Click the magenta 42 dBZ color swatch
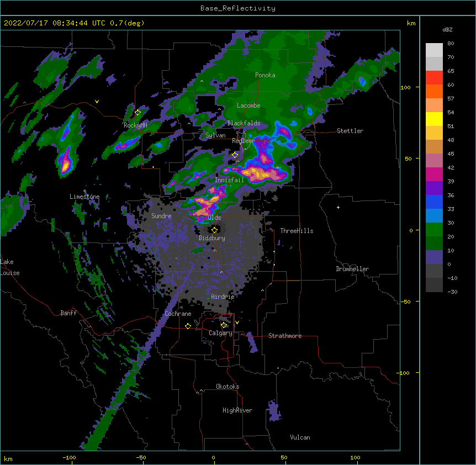Viewport: 476px width, 465px height. click(x=434, y=174)
